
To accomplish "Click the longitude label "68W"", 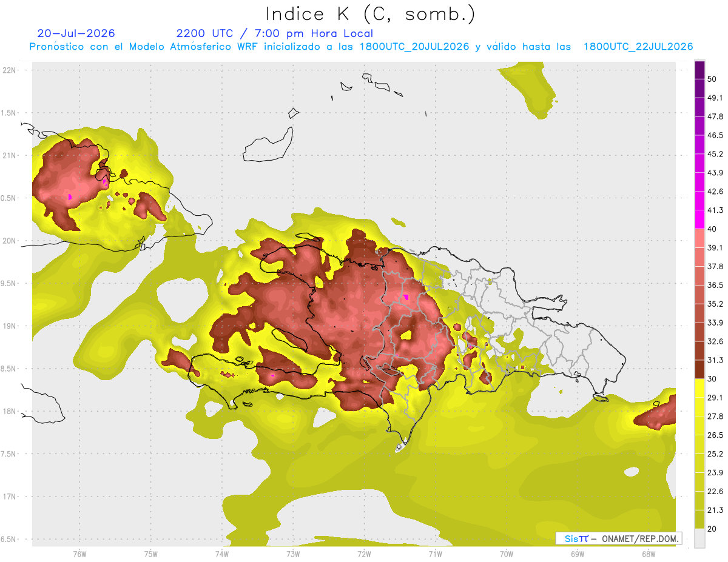I will [648, 554].
